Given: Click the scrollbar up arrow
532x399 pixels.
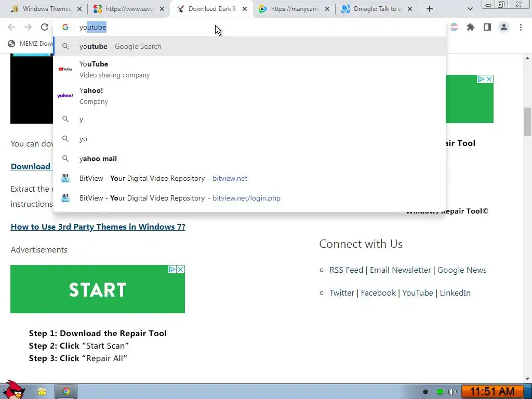Looking at the screenshot, I should click(528, 58).
